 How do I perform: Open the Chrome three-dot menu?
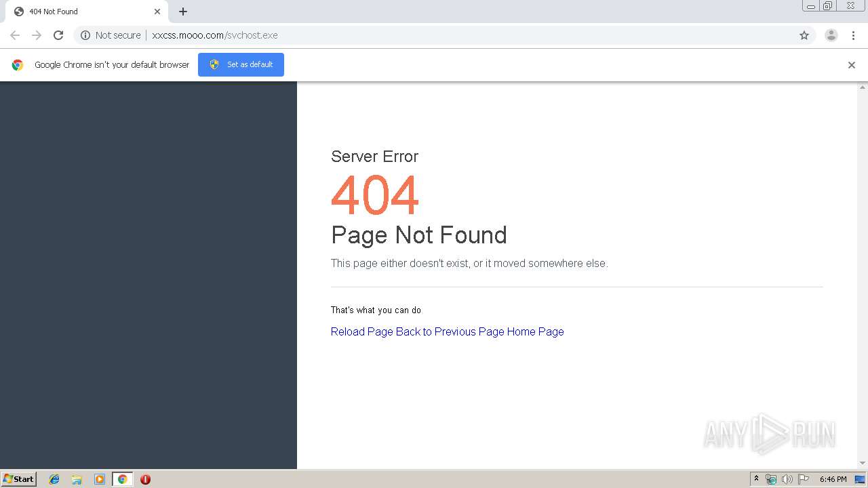853,35
